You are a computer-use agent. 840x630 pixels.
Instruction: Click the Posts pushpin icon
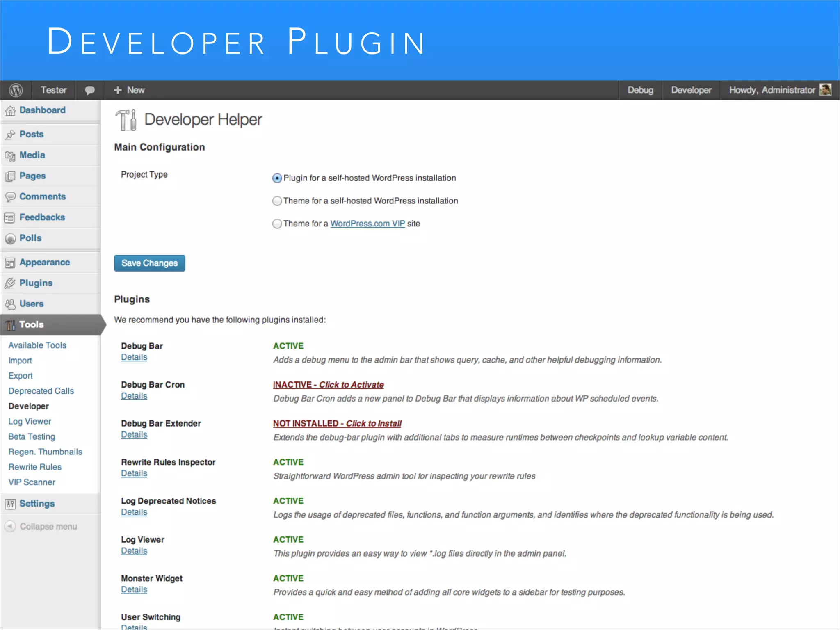[x=10, y=135]
